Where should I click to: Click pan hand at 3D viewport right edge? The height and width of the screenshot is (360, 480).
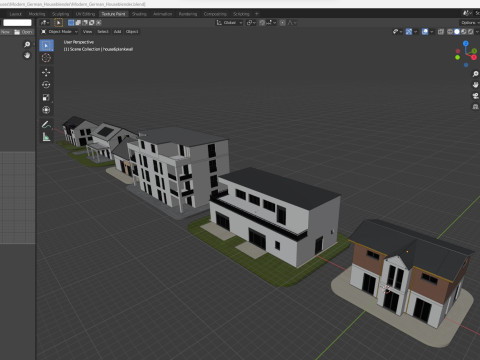tap(475, 85)
